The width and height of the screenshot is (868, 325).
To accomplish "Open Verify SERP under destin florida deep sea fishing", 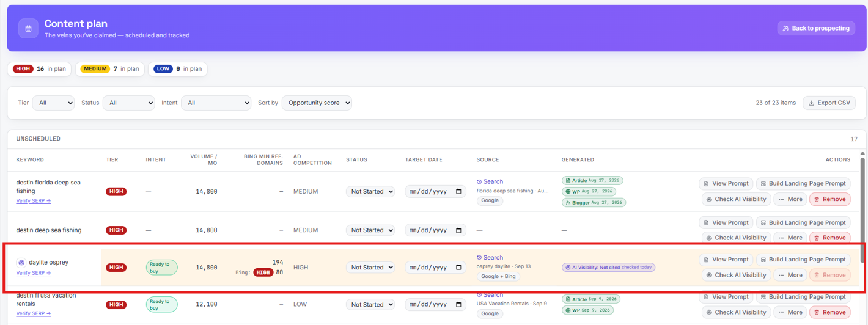I will pyautogui.click(x=34, y=200).
